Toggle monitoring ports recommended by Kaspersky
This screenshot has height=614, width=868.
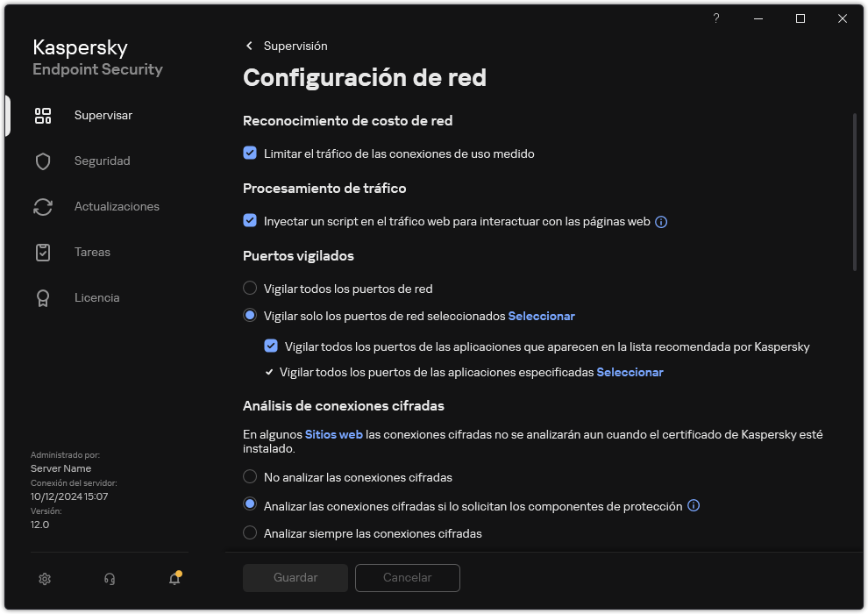pos(271,346)
